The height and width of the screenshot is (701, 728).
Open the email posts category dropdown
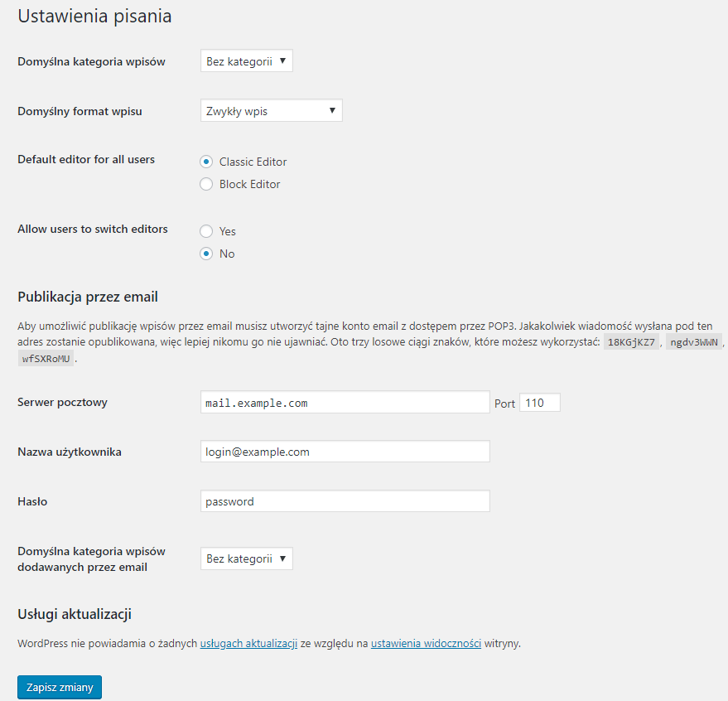(247, 558)
